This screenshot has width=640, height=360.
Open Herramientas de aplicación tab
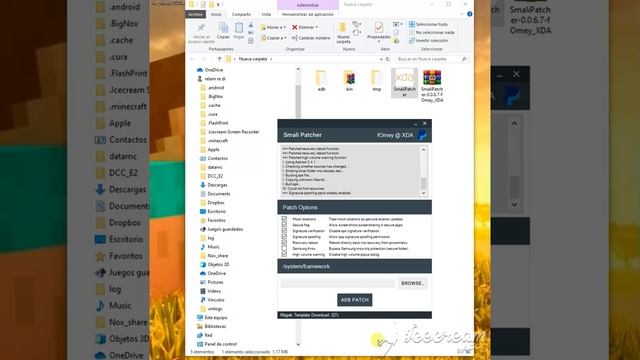point(308,14)
